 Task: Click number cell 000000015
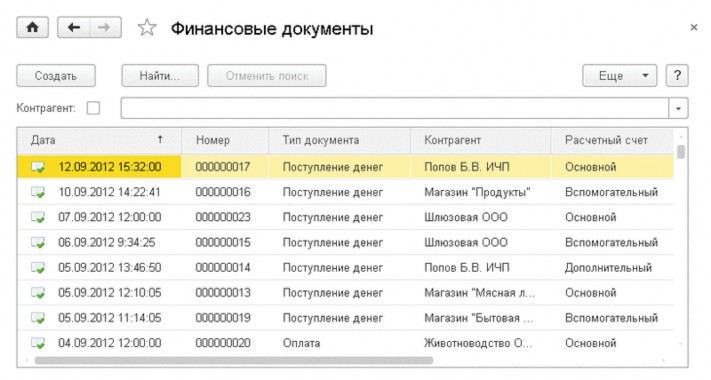pos(223,243)
